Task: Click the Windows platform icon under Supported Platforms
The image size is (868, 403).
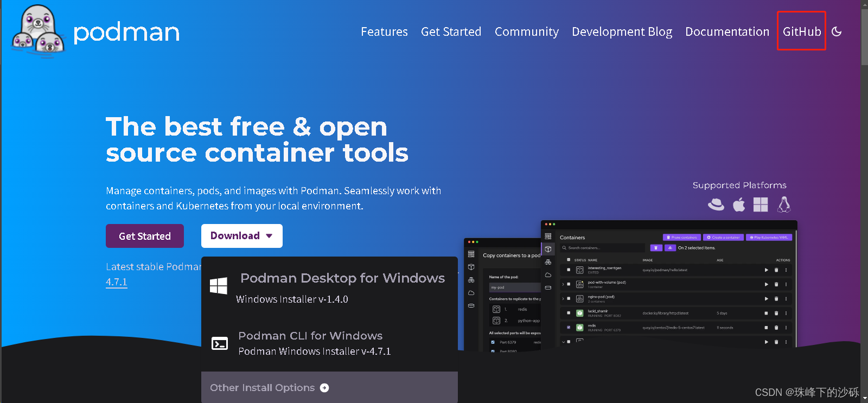Action: pyautogui.click(x=761, y=204)
